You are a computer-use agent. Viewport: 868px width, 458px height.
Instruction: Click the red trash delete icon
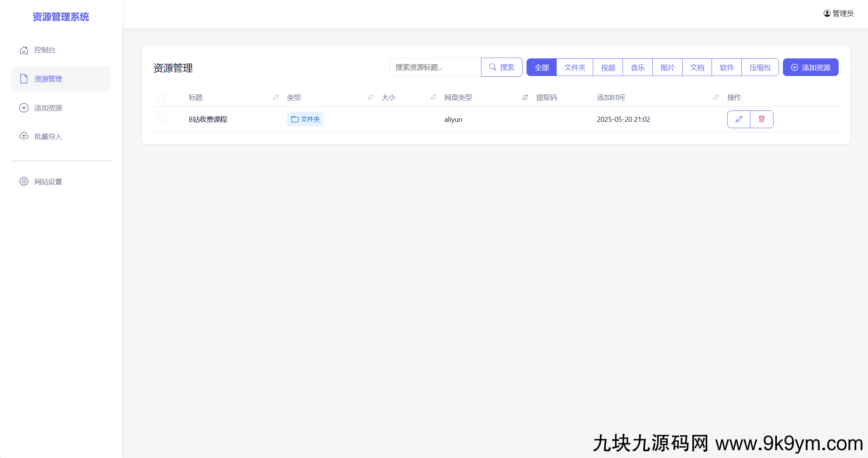point(761,119)
